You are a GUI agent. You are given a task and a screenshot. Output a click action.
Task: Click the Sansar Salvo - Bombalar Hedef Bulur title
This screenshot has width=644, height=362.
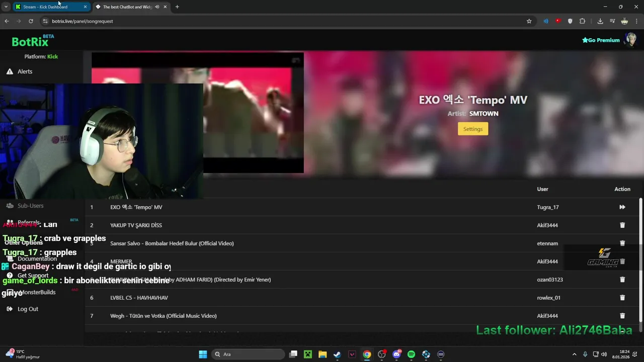[x=172, y=243]
